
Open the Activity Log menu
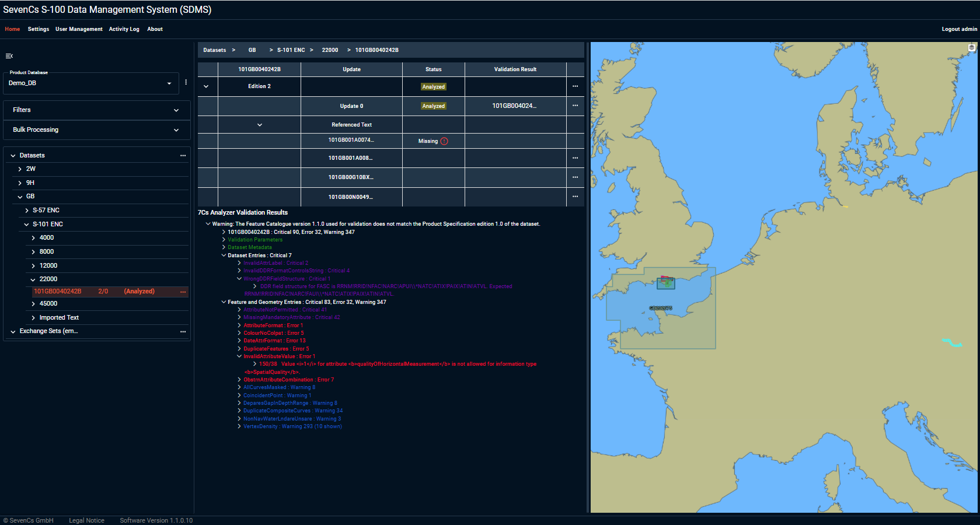124,29
